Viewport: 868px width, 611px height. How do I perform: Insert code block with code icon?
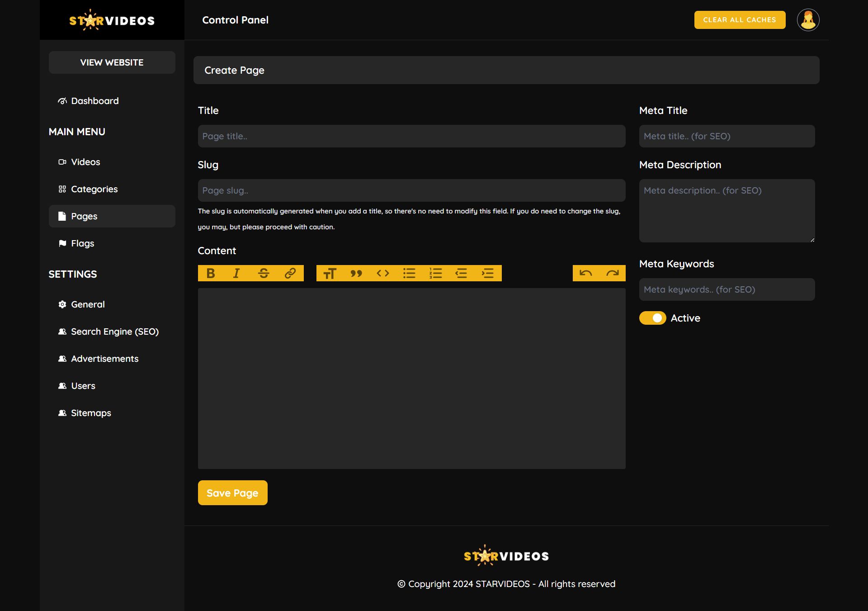coord(383,273)
